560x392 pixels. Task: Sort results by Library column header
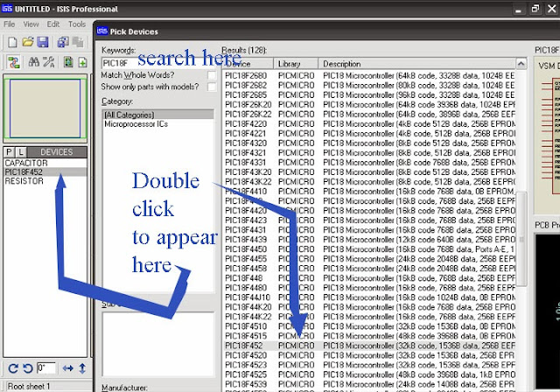[296, 64]
